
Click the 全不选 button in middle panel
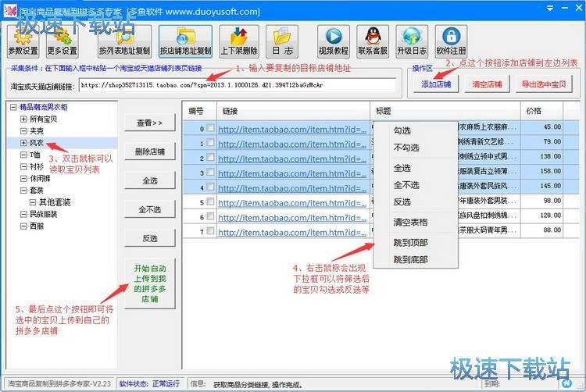coord(149,209)
